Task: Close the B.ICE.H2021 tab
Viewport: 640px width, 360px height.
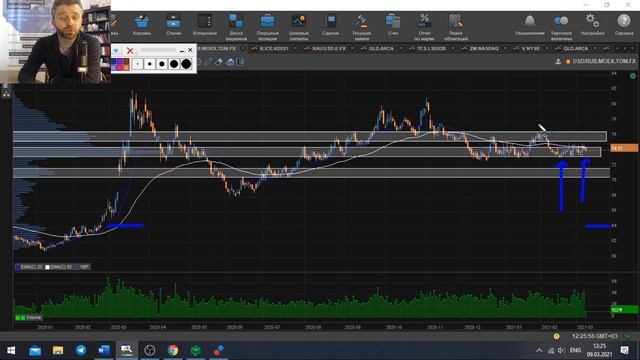Action: tap(295, 49)
